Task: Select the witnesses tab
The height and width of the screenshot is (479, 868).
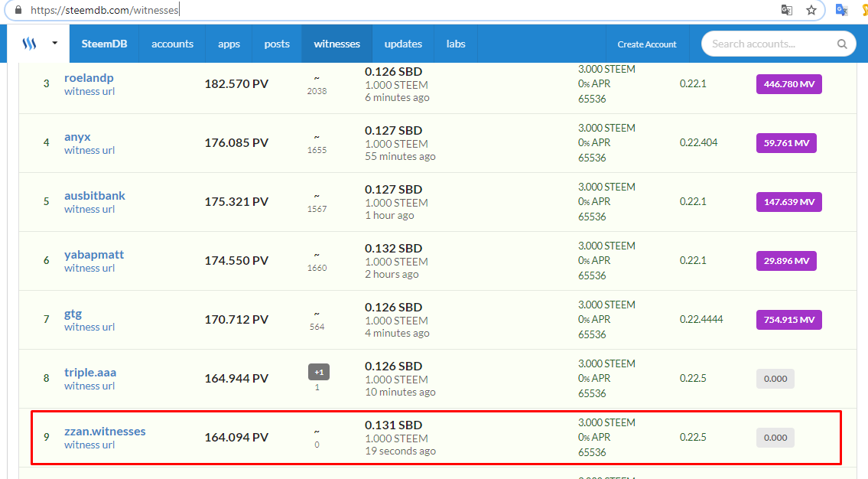Action: tap(336, 44)
